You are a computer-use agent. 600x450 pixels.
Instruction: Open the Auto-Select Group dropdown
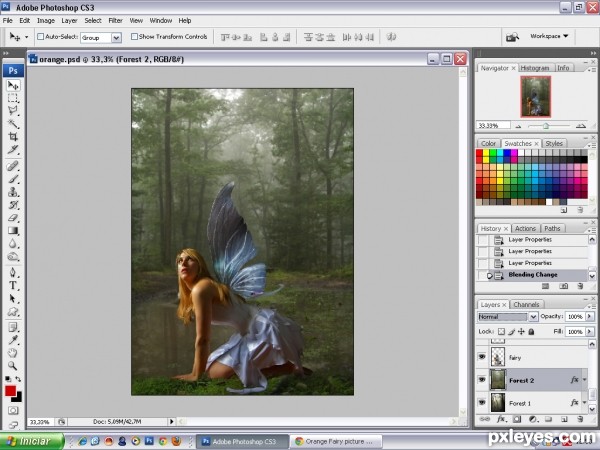(116, 38)
